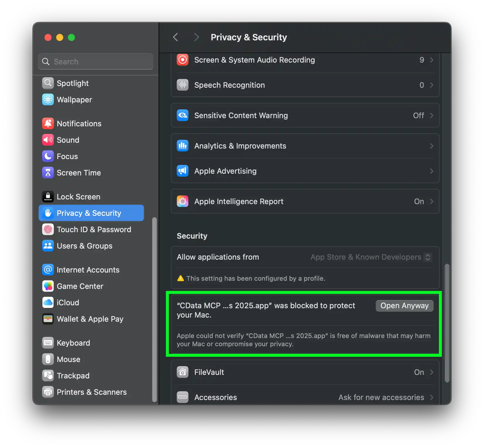484x448 pixels.
Task: Expand Apple Advertising via its chevron
Action: click(x=431, y=171)
